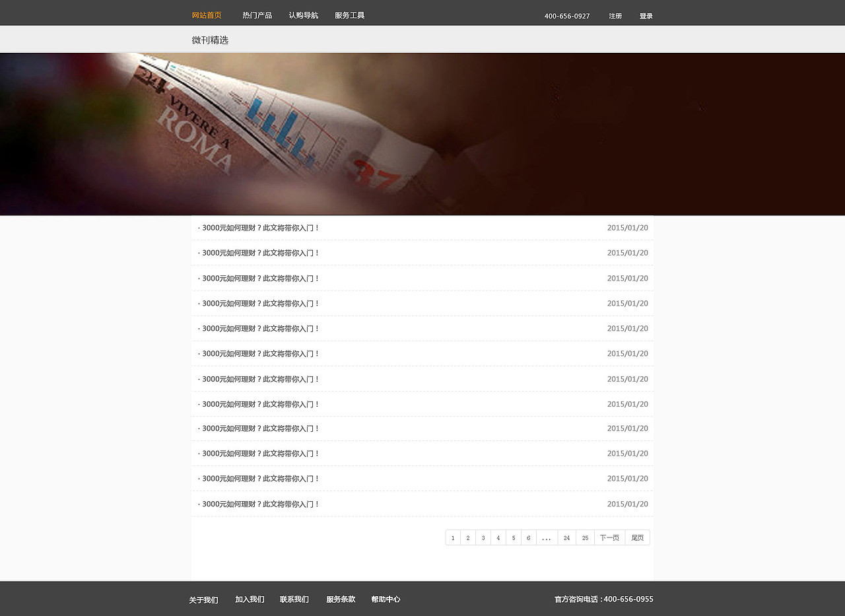The height and width of the screenshot is (616, 845).
Task: Go to page 6 in pagination
Action: coord(529,537)
